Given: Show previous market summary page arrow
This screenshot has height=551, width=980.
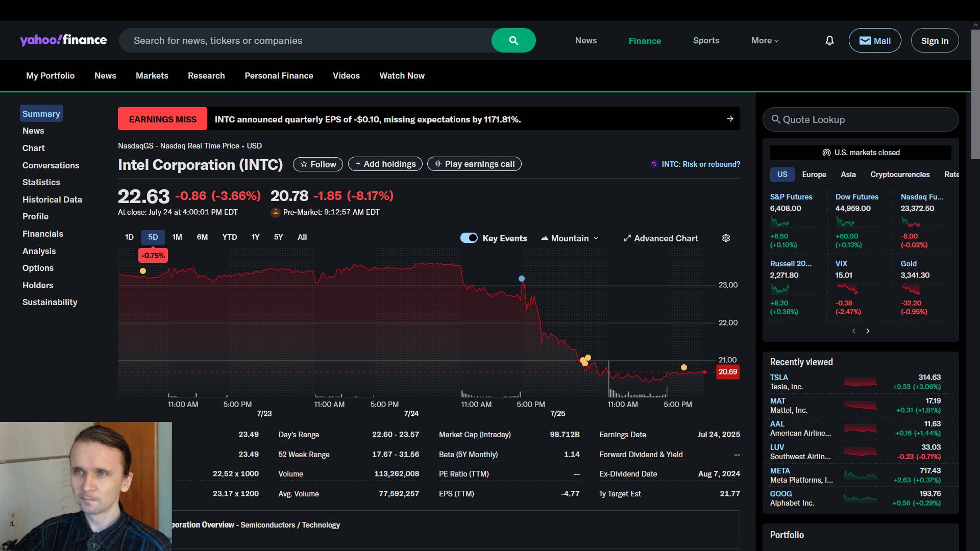Looking at the screenshot, I should click(x=853, y=331).
